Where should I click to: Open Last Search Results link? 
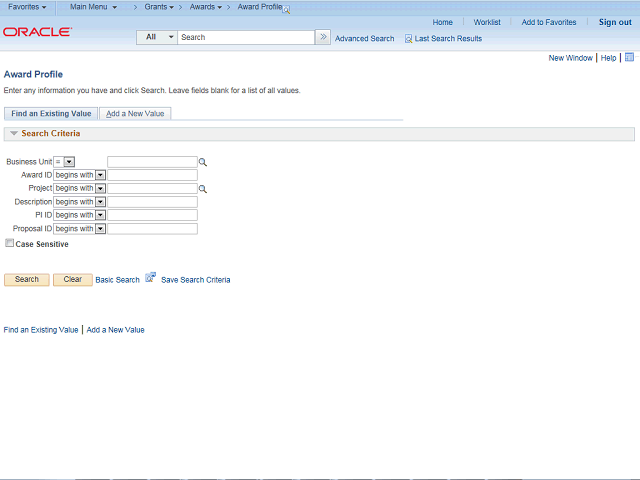tap(448, 39)
